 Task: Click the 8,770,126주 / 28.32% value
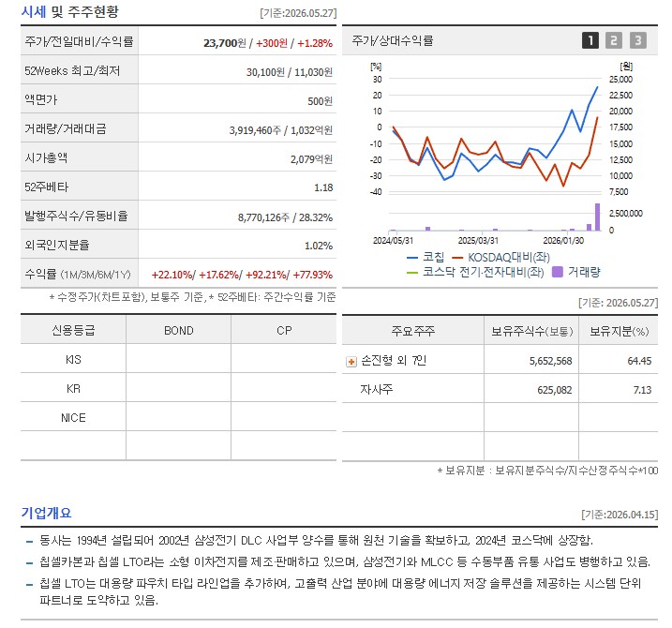[x=286, y=217]
